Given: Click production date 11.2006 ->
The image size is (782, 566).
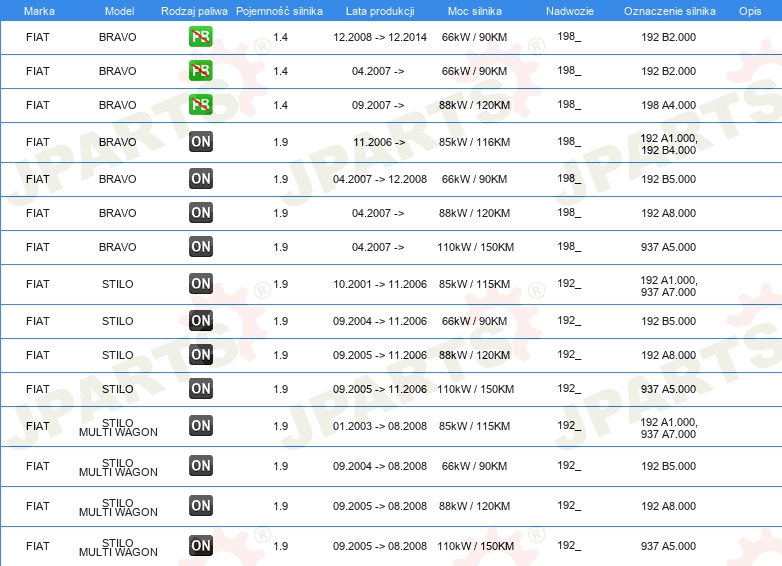Looking at the screenshot, I should point(379,142).
